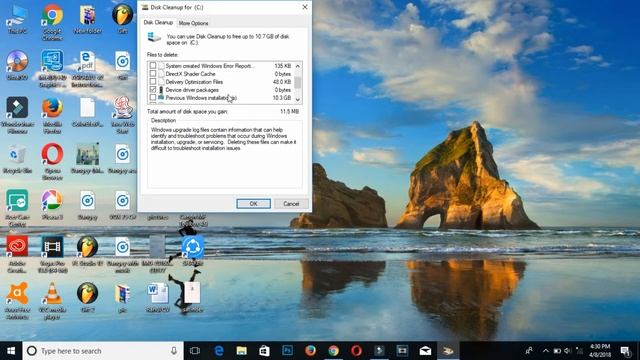Screen dimensions: 640x360
Task: Open Microsoft Edge from taskbar
Action: tap(219, 351)
